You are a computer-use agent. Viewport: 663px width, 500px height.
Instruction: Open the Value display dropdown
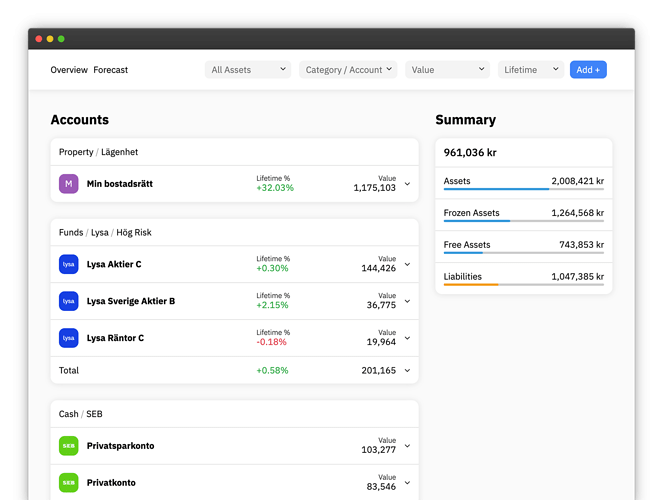tap(447, 70)
